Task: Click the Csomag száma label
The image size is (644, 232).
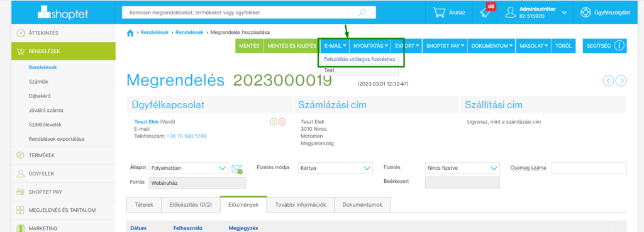Action: (528, 167)
